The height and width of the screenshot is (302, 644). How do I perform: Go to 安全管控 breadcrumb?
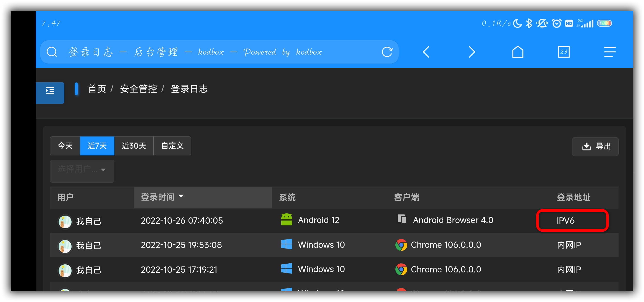point(138,89)
